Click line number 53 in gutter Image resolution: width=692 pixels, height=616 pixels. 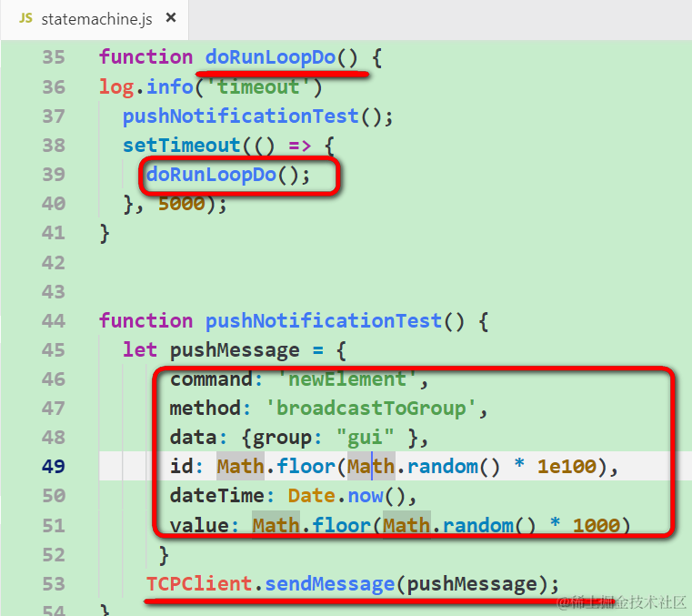(54, 584)
